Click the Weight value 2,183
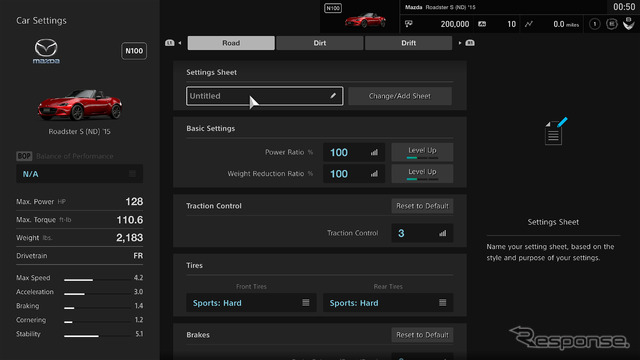Viewport: 640px width, 360px height. (129, 238)
